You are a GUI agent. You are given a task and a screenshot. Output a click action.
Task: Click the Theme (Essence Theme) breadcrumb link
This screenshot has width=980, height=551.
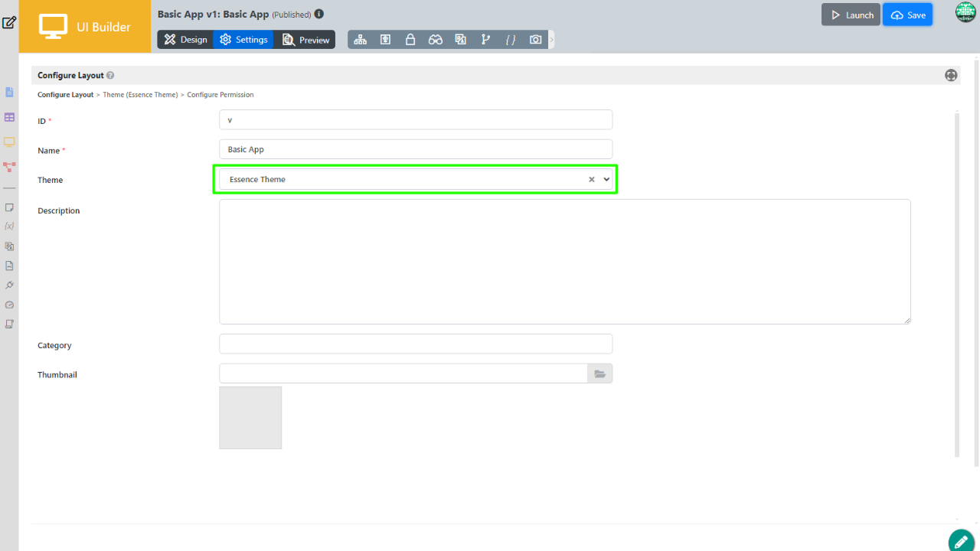click(x=140, y=95)
